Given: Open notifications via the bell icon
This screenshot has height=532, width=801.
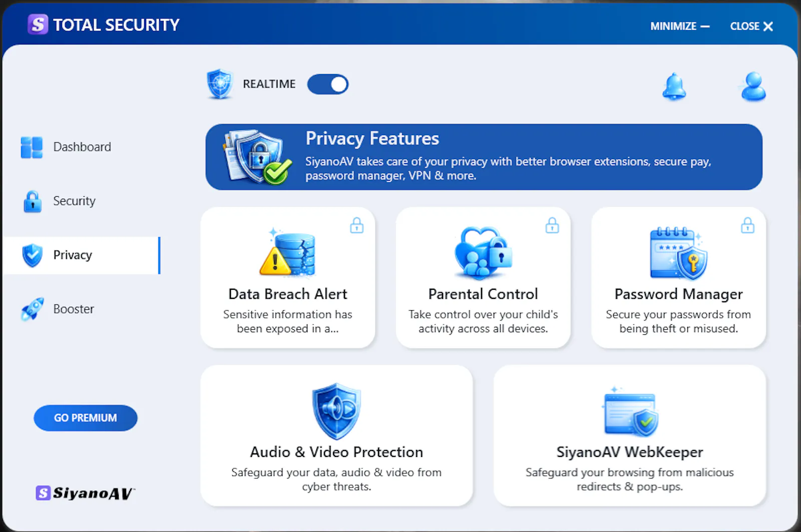Looking at the screenshot, I should 674,87.
